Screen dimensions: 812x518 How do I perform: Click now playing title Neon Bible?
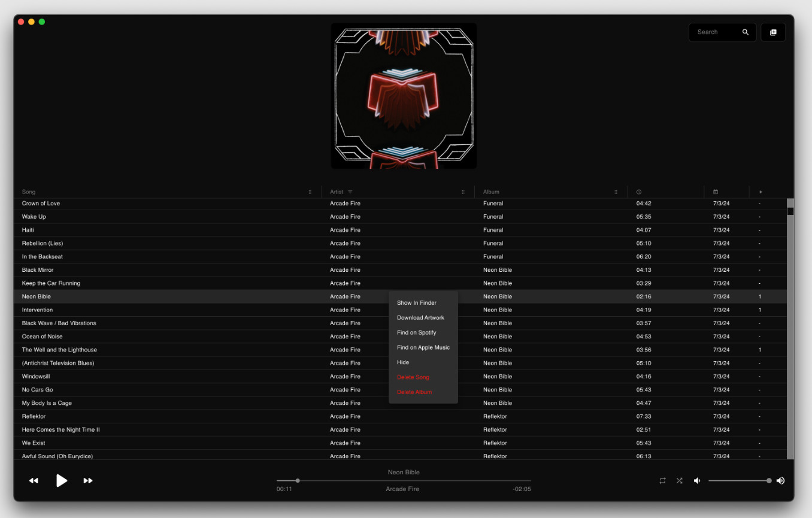click(404, 472)
